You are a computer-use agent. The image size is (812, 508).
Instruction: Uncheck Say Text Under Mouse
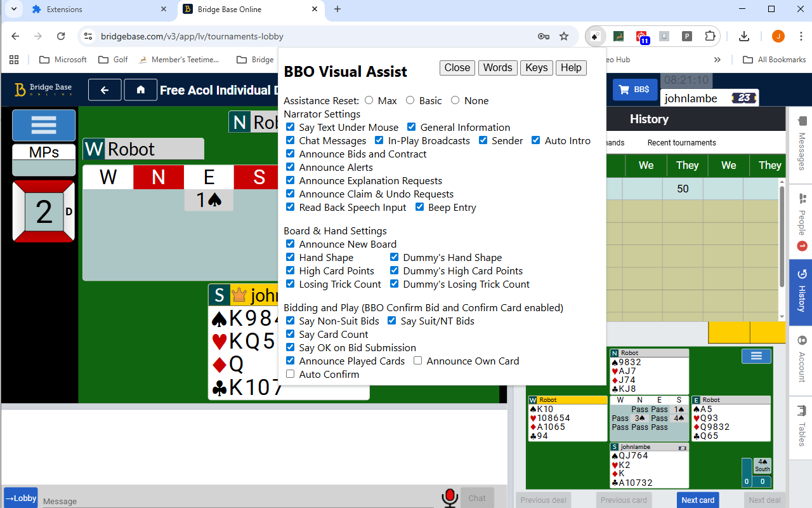click(x=290, y=127)
